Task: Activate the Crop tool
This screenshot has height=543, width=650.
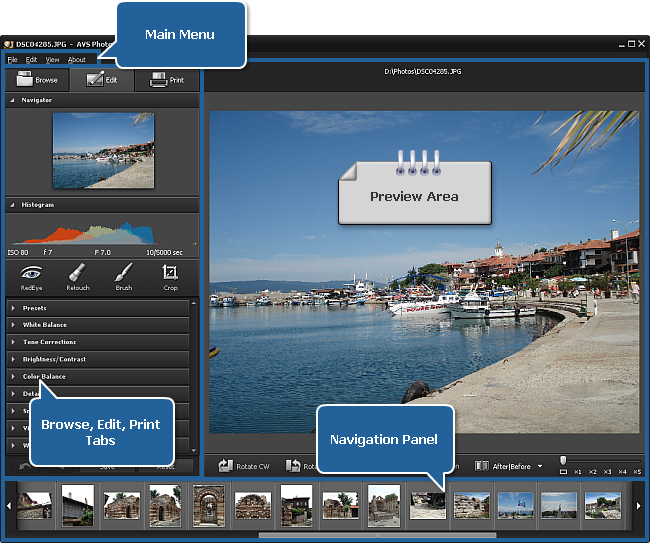Action: (170, 276)
